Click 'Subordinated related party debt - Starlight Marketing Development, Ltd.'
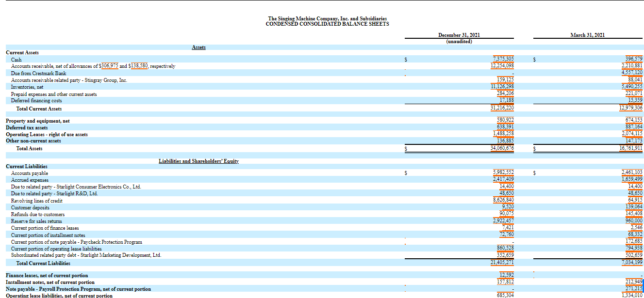 tap(86, 255)
